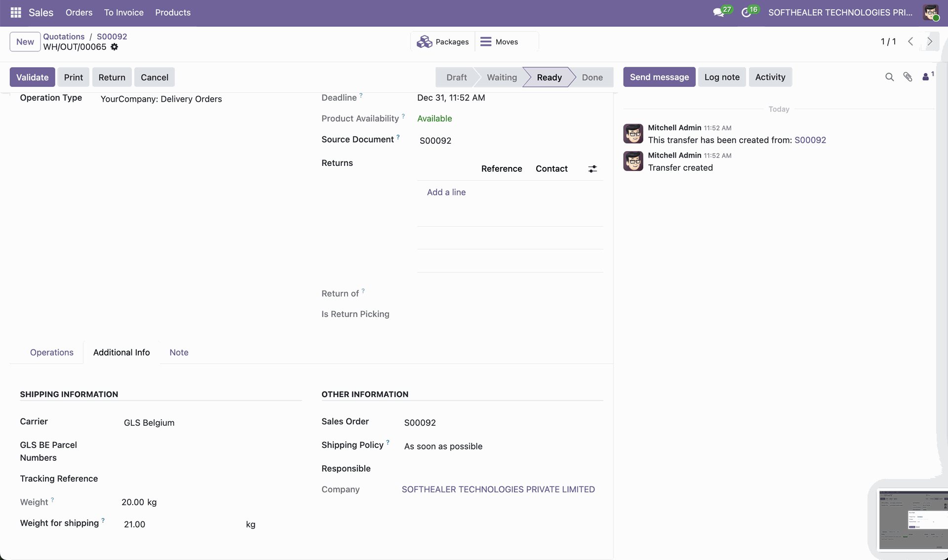This screenshot has width=948, height=560.
Task: Click the attachment paperclip icon
Action: pyautogui.click(x=908, y=77)
